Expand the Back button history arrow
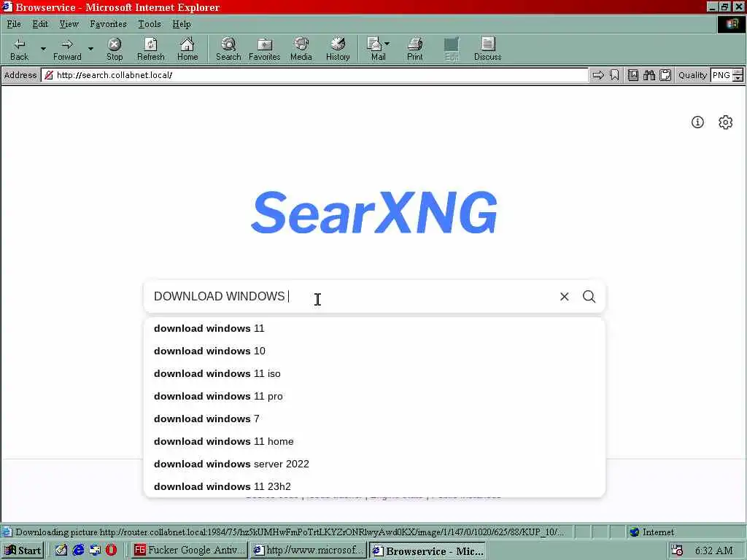The height and width of the screenshot is (560, 747). pyautogui.click(x=43, y=49)
